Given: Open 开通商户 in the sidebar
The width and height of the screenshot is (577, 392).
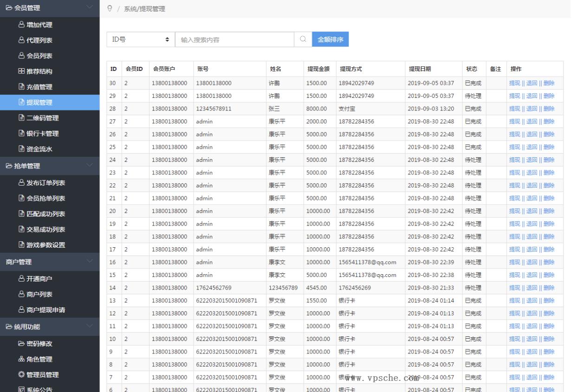Looking at the screenshot, I should coord(50,279).
